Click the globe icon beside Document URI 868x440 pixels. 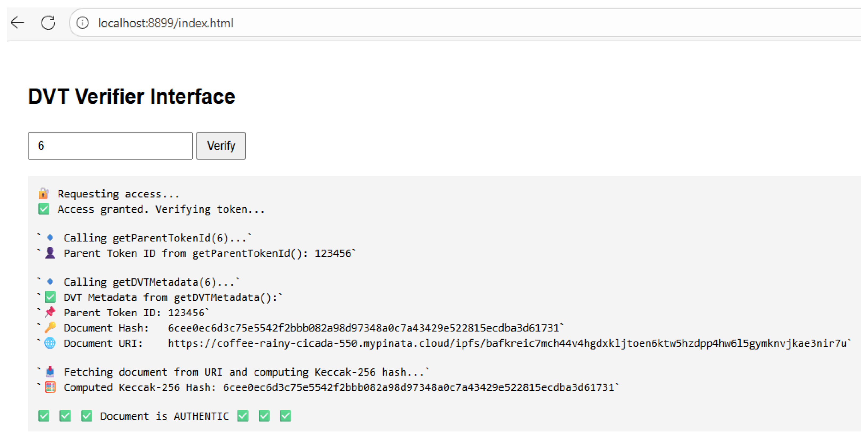click(x=50, y=343)
